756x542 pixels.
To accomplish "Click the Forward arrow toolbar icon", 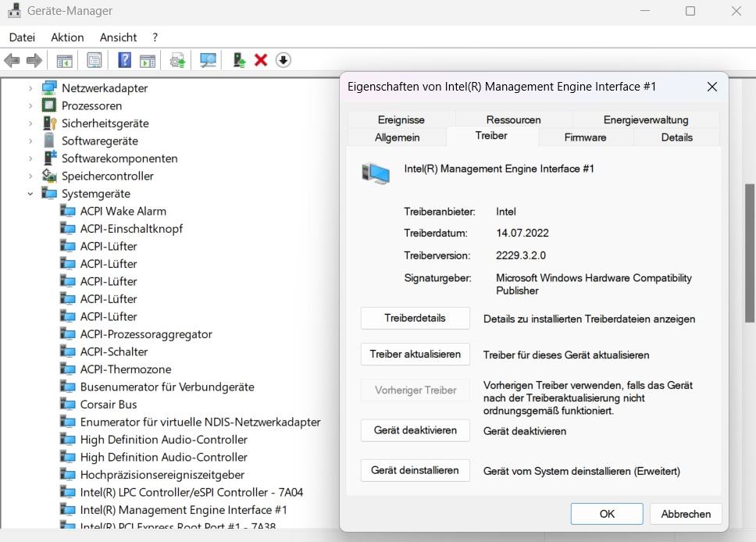I will 34,60.
